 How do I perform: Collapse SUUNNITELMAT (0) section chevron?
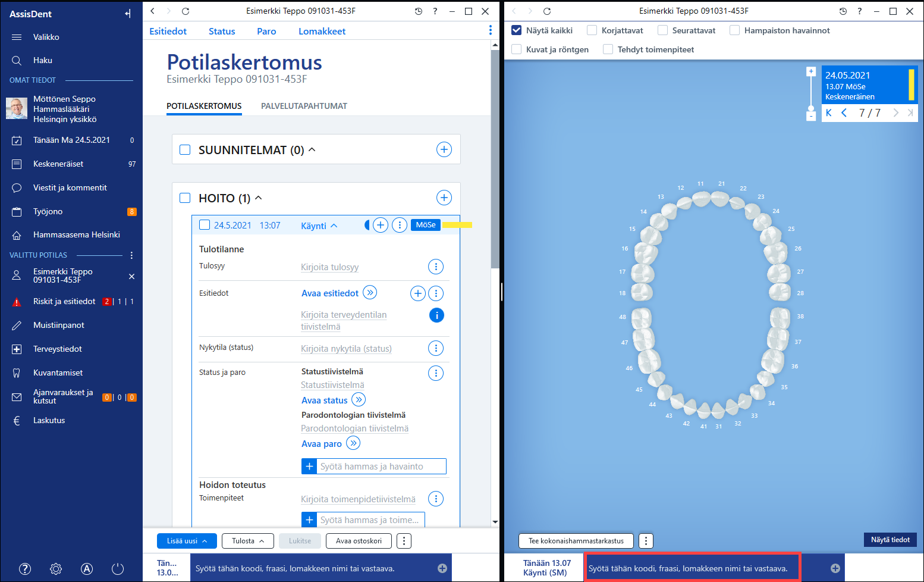pos(312,149)
